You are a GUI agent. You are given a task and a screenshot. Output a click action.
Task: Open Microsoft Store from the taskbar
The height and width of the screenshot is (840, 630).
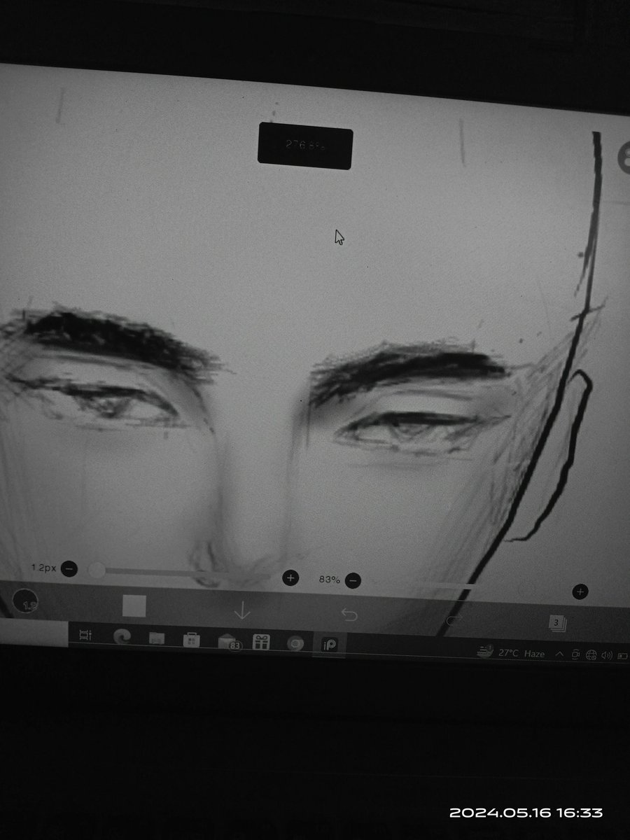click(x=190, y=640)
